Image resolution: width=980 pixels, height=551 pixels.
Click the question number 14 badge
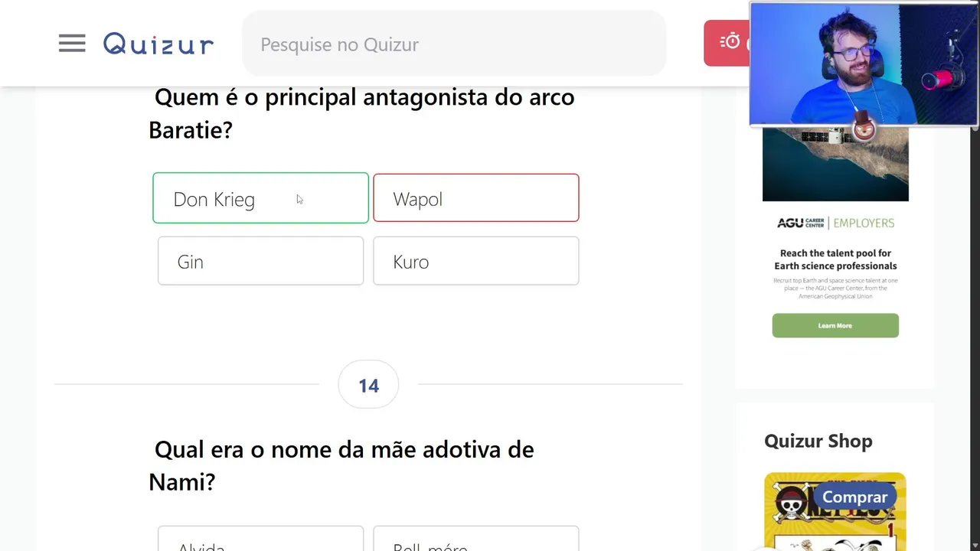pyautogui.click(x=368, y=385)
